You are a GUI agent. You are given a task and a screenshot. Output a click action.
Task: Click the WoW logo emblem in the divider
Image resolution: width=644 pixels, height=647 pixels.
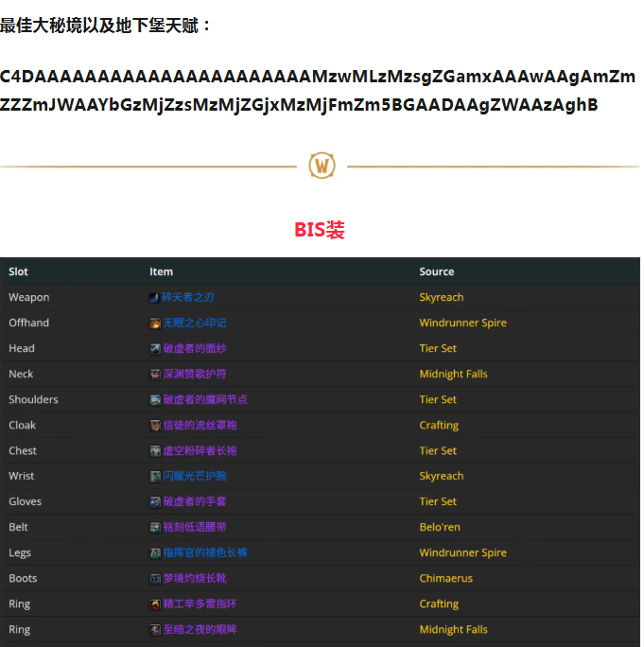coord(322,166)
